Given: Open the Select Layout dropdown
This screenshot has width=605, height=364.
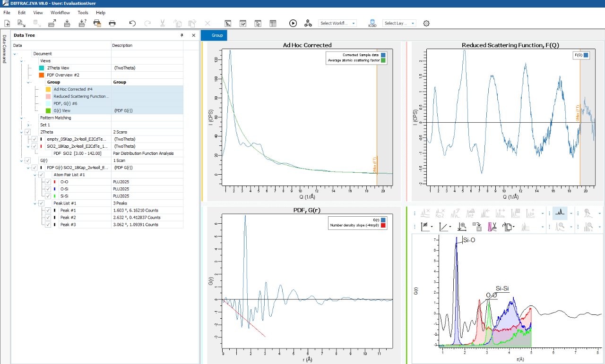Looking at the screenshot, I should [x=399, y=23].
